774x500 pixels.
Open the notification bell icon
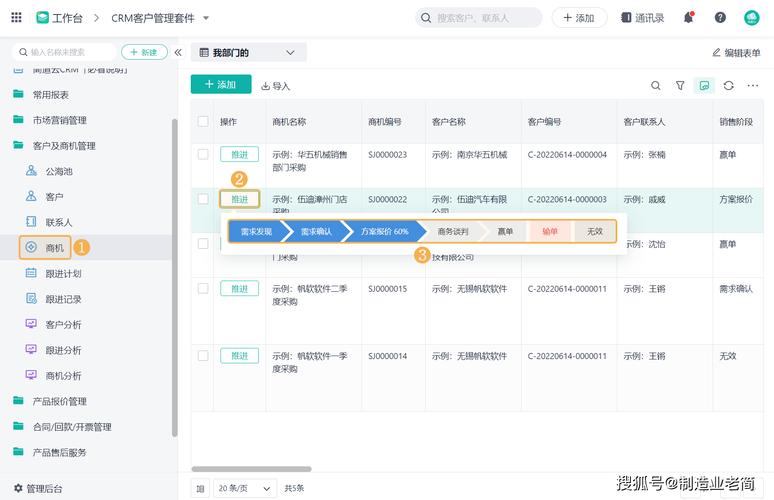click(689, 18)
